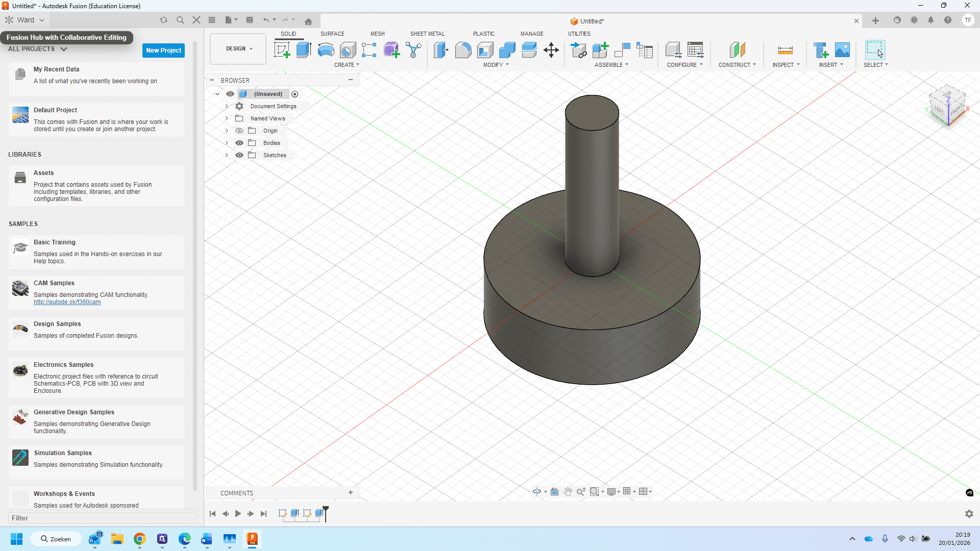
Task: Toggle visibility of the Sketches folder
Action: (x=239, y=155)
